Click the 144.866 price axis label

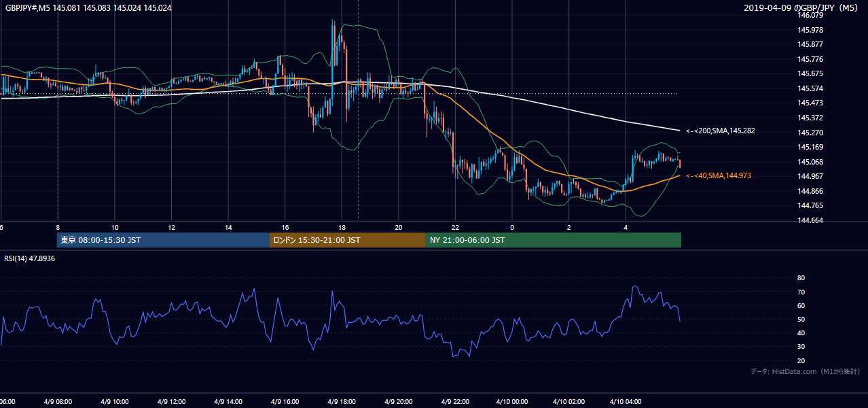[811, 191]
